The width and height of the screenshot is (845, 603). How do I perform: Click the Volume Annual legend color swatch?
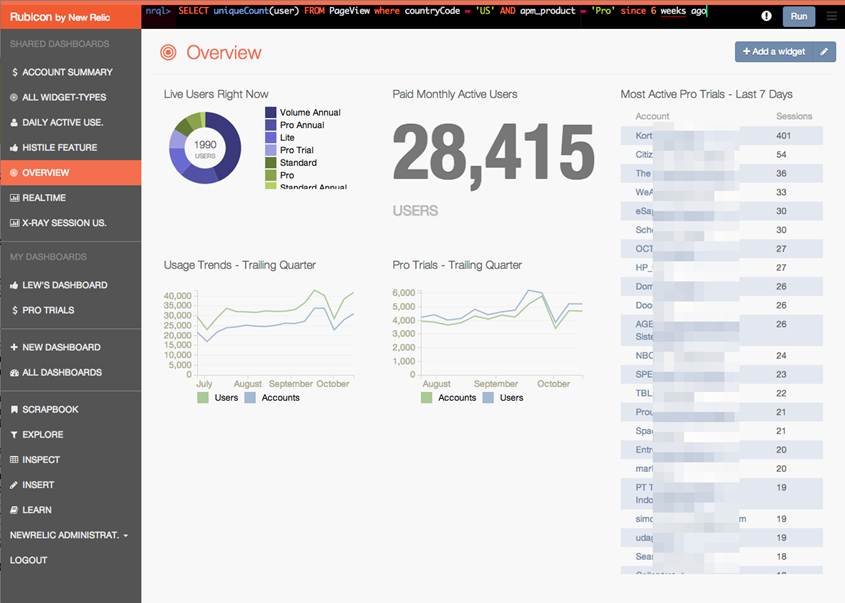pyautogui.click(x=271, y=113)
